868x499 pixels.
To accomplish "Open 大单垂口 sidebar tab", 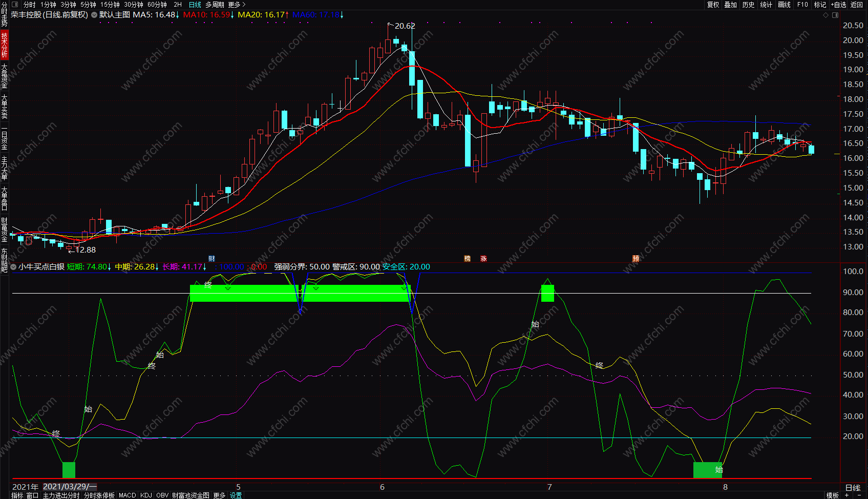I will [4, 199].
